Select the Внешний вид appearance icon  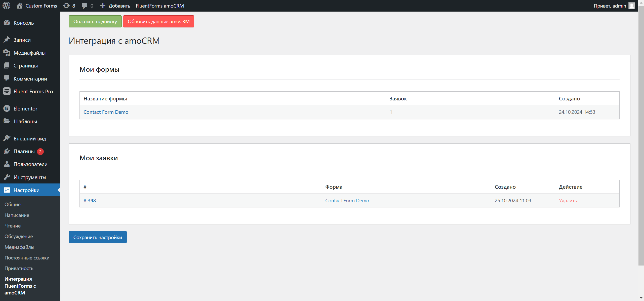pos(7,138)
